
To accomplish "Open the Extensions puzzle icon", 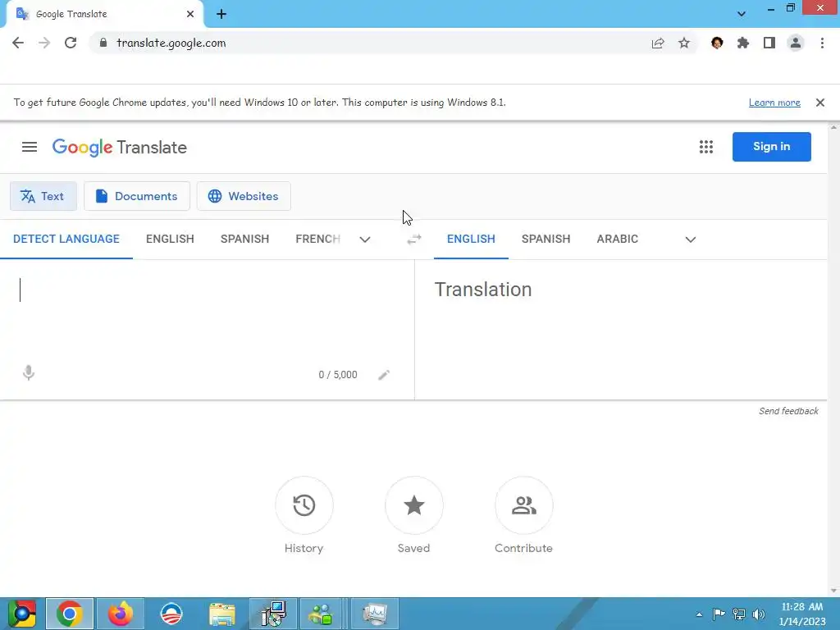I will click(743, 43).
